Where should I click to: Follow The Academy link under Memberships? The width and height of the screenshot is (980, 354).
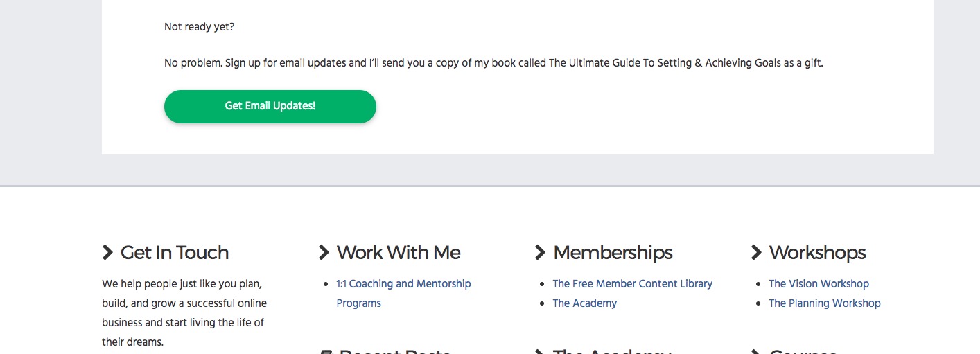point(584,303)
